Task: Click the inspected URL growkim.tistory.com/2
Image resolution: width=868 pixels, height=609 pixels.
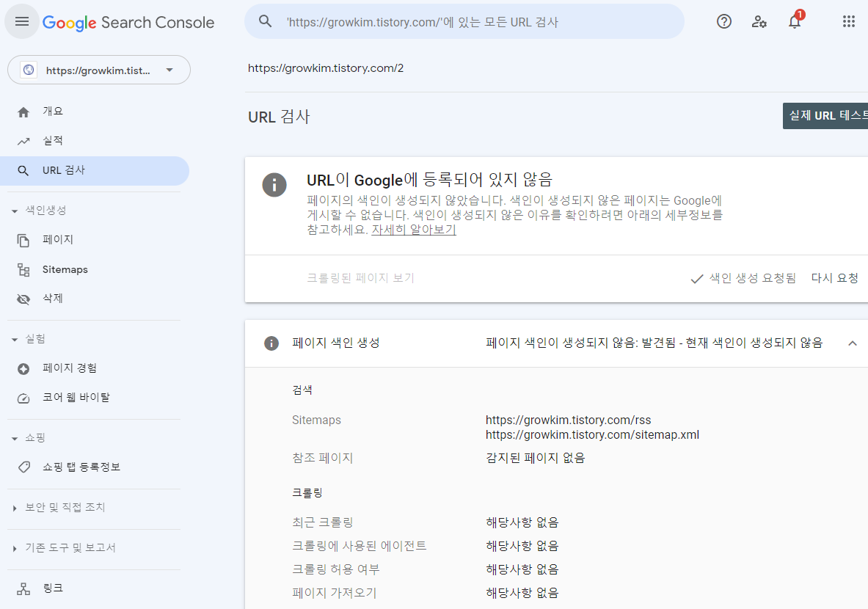Action: click(x=326, y=68)
